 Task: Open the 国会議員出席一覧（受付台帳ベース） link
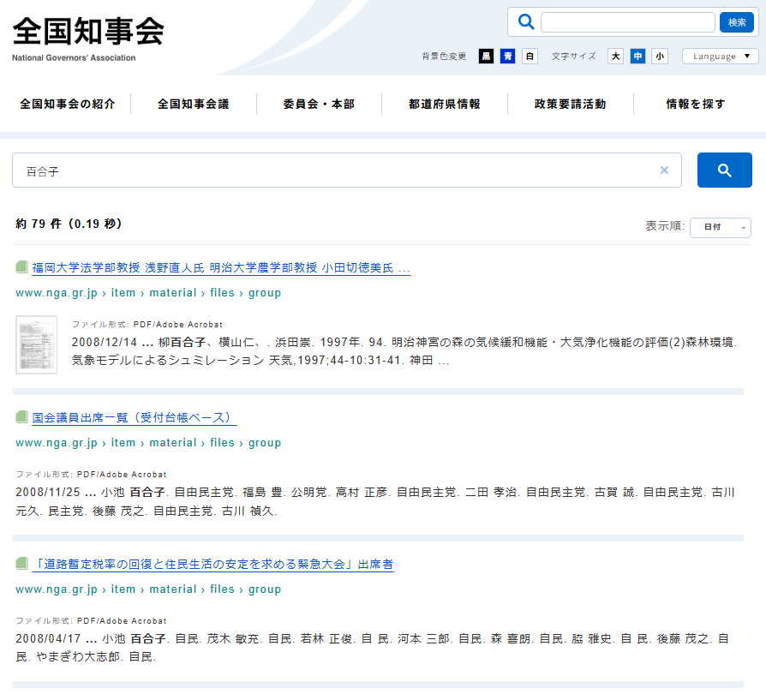click(x=133, y=418)
